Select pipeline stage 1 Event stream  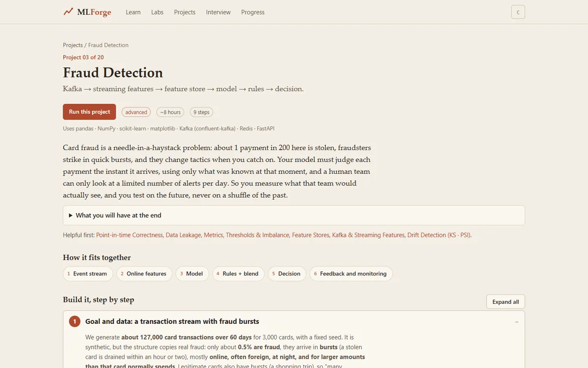pos(88,274)
